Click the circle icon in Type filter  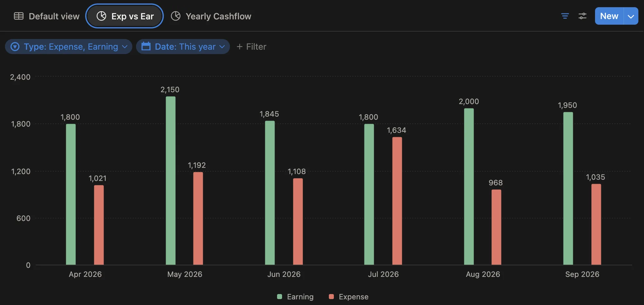[15, 47]
